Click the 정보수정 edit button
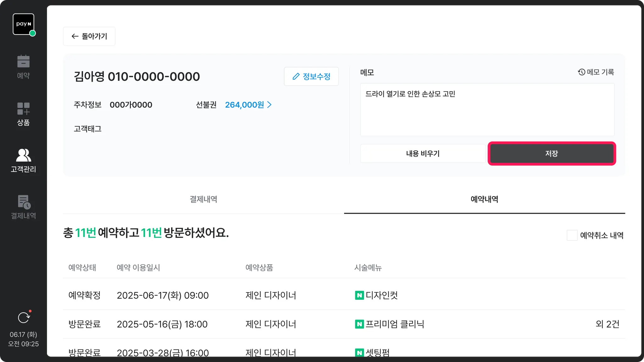 [311, 76]
